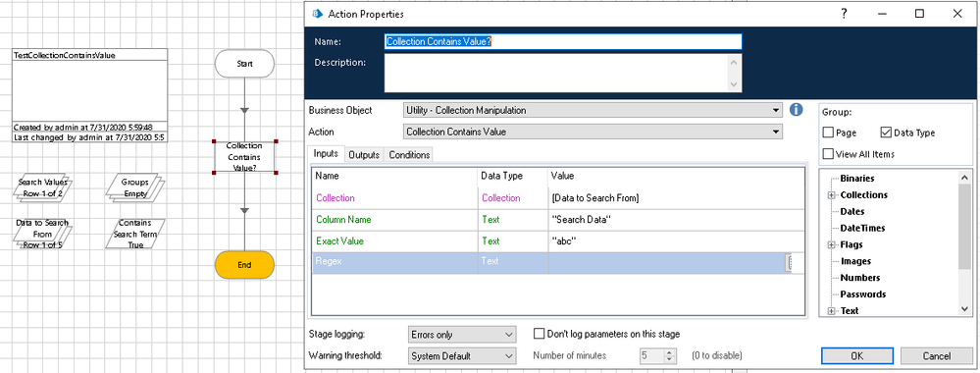Viewport: 980px width, 373px height.
Task: Select the Binaries tree item
Action: click(x=856, y=179)
